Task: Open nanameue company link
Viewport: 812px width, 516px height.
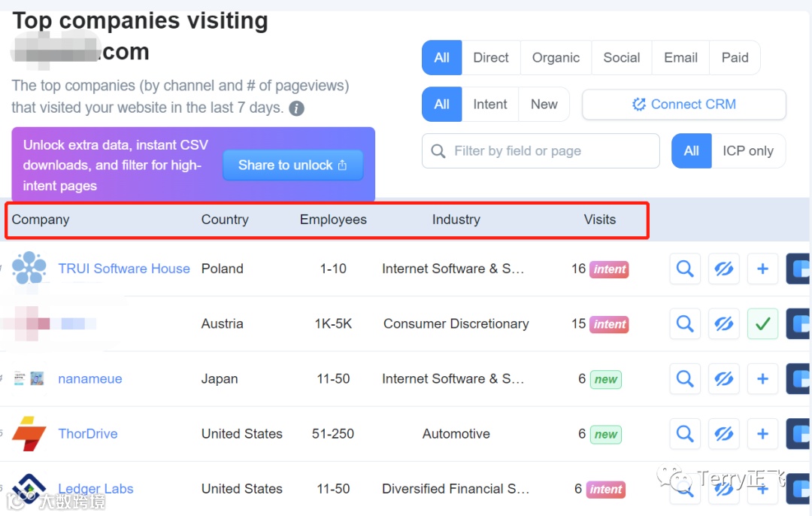Action: (90, 378)
